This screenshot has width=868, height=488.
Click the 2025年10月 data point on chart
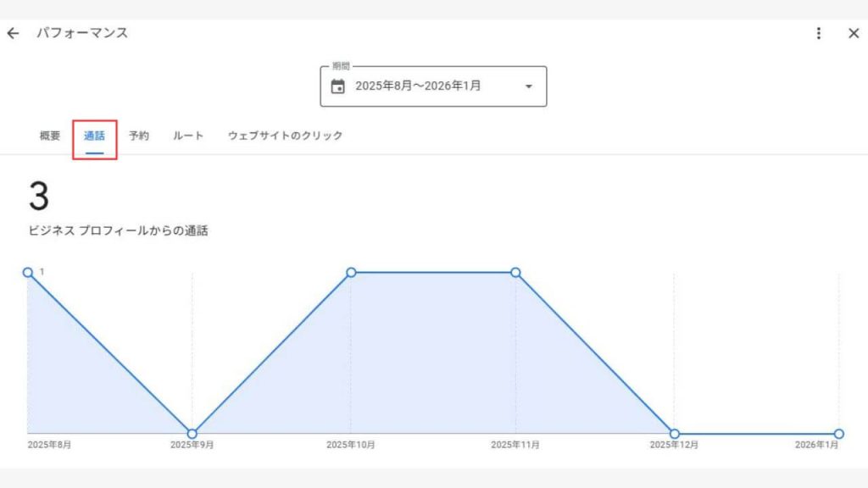click(351, 272)
